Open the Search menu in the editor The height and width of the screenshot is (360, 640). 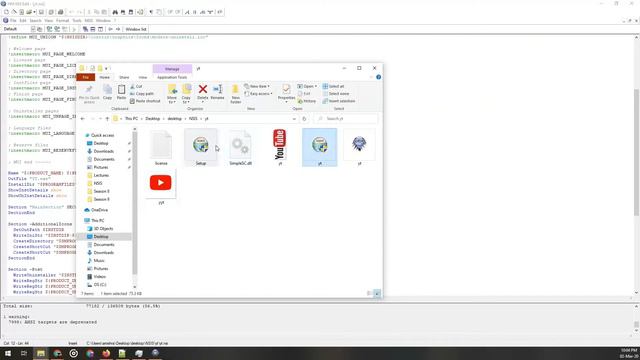point(36,20)
